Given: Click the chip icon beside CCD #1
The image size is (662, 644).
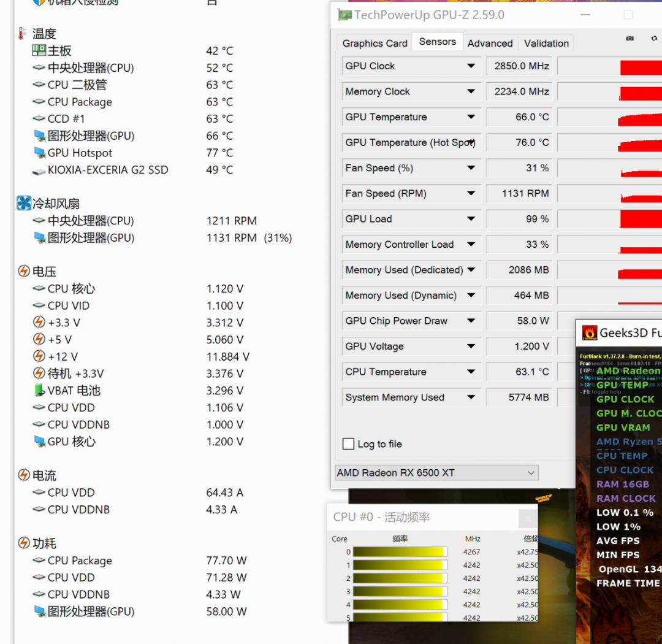Looking at the screenshot, I should click(39, 118).
